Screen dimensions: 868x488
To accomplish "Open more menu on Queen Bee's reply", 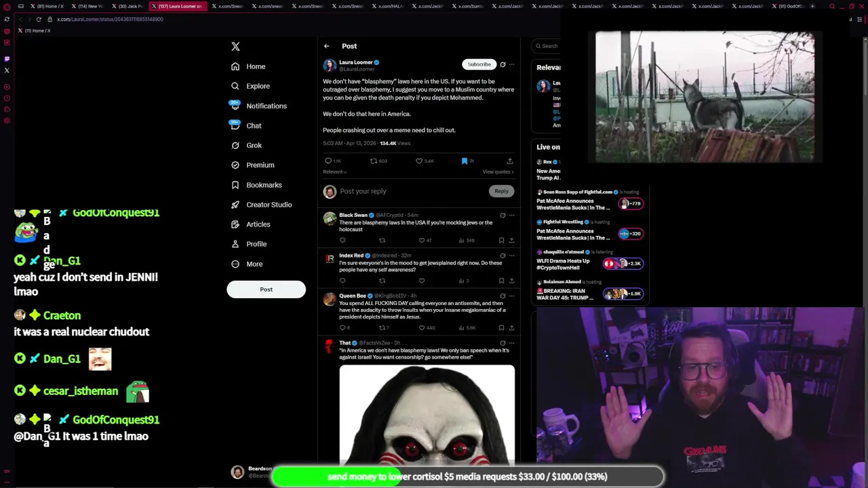I will pyautogui.click(x=511, y=296).
